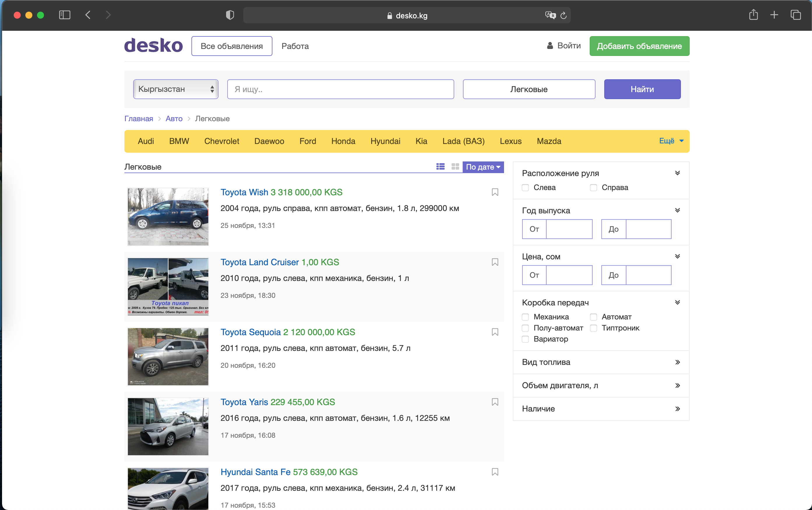
Task: Open the Все объявления tab
Action: click(232, 46)
